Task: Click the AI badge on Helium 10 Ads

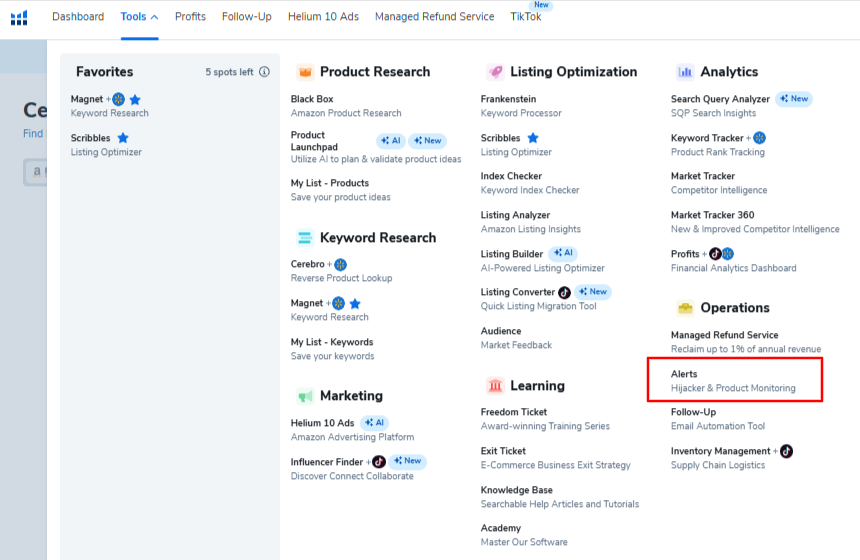Action: point(375,422)
